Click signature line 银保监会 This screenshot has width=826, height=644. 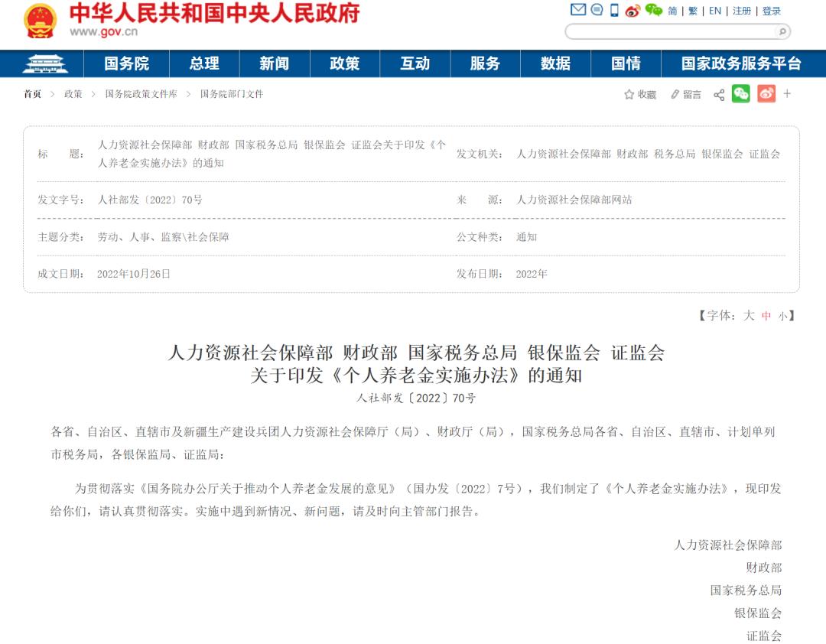[758, 613]
